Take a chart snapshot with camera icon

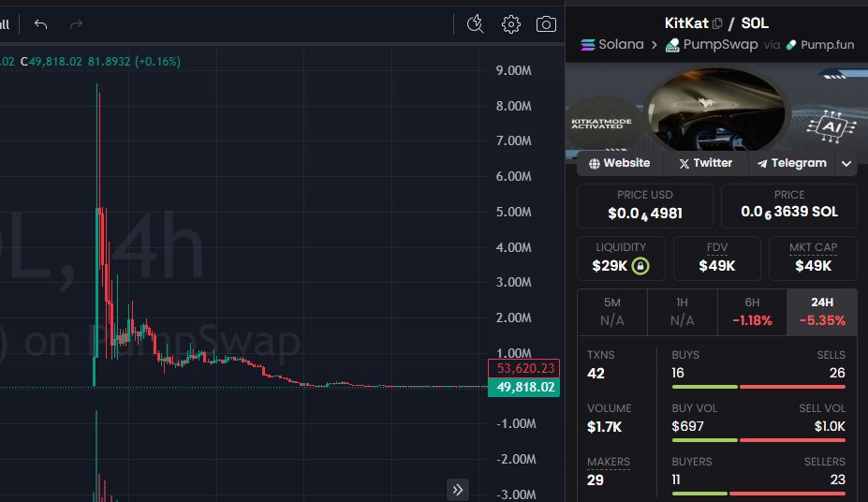546,24
